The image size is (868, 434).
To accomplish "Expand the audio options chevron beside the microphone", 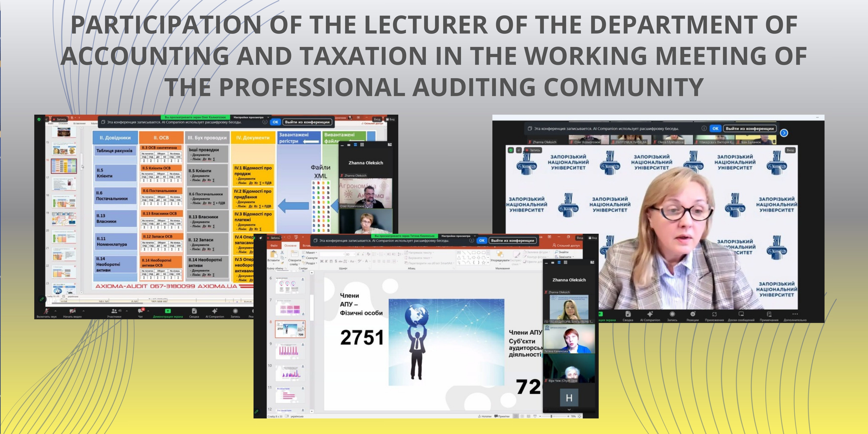I will [56, 311].
